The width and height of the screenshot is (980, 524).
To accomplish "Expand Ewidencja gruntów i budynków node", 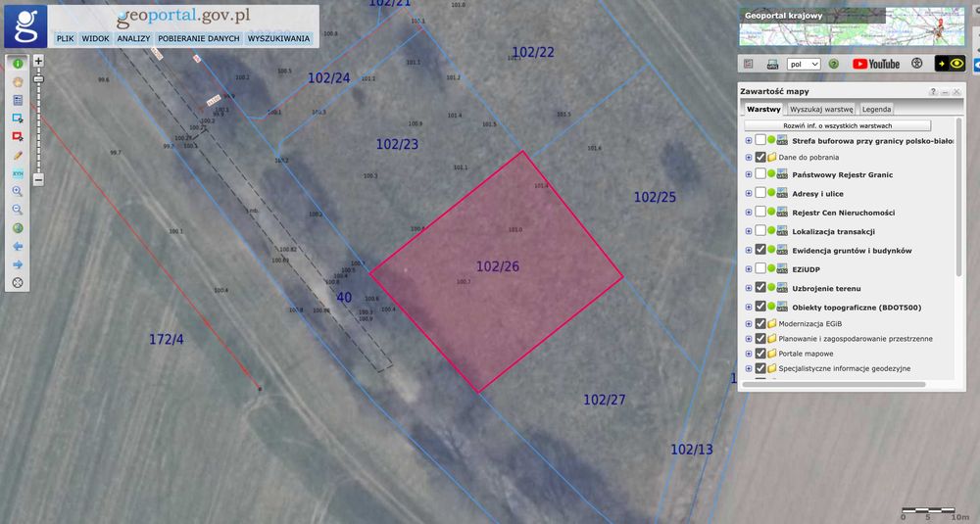I will [x=749, y=251].
